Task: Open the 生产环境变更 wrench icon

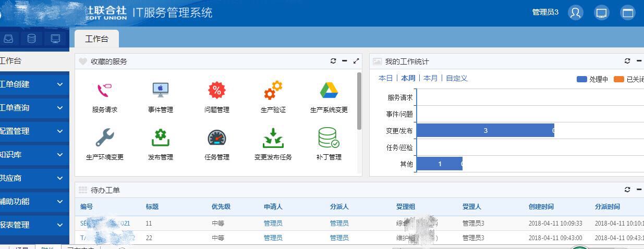Action: pyautogui.click(x=104, y=138)
